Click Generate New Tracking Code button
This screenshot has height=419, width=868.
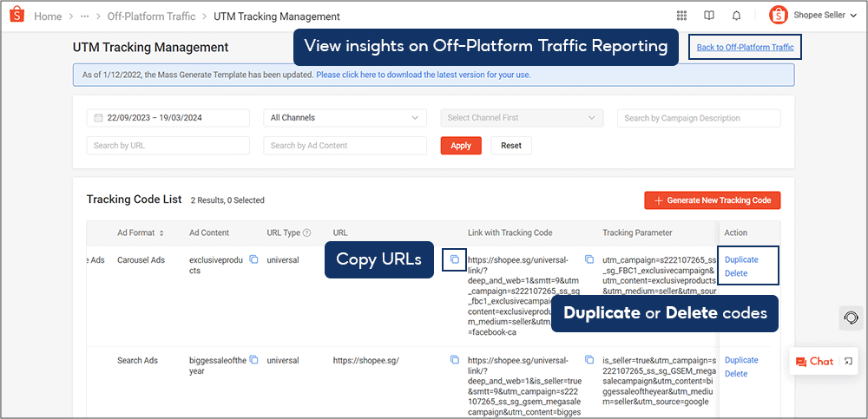[x=713, y=200]
